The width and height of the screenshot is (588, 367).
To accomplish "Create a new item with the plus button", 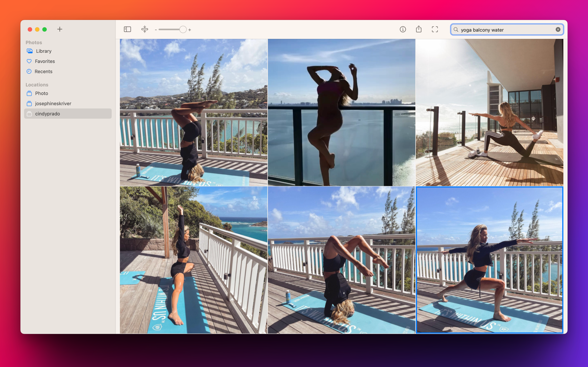I will [x=60, y=29].
